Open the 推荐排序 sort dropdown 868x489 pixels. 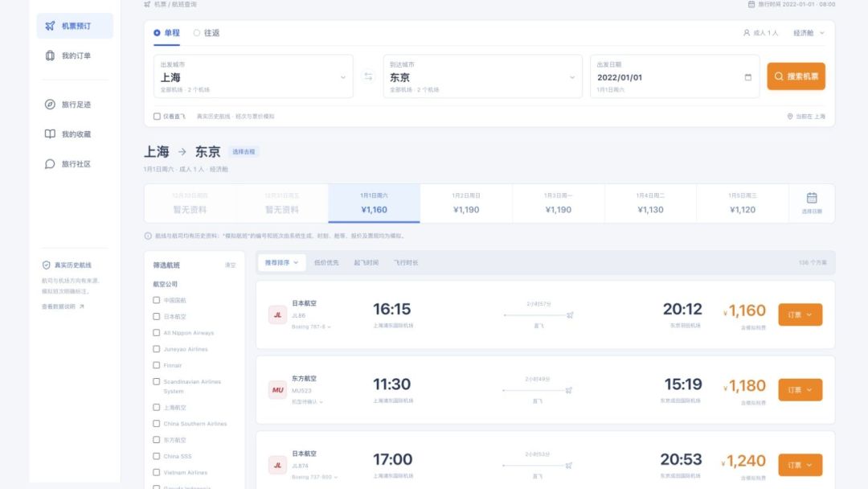coord(281,262)
